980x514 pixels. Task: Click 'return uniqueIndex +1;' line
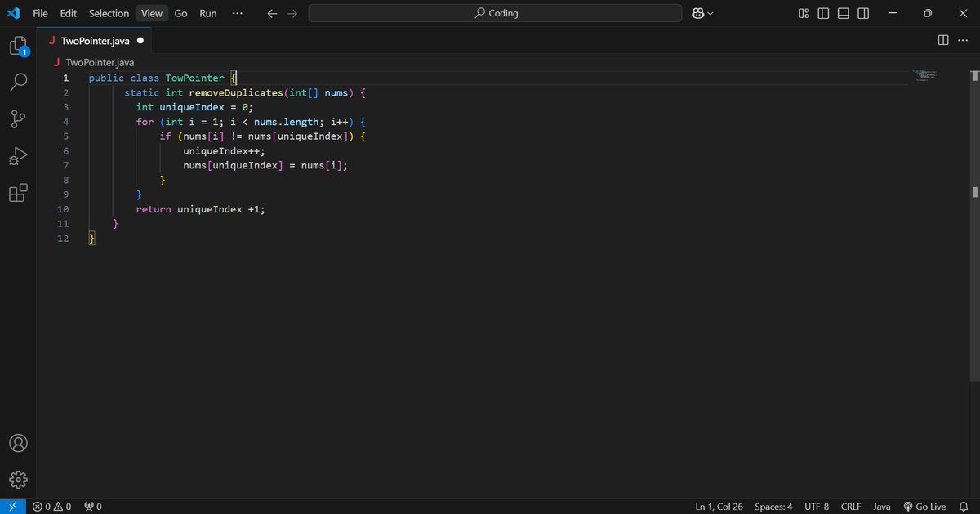(201, 209)
